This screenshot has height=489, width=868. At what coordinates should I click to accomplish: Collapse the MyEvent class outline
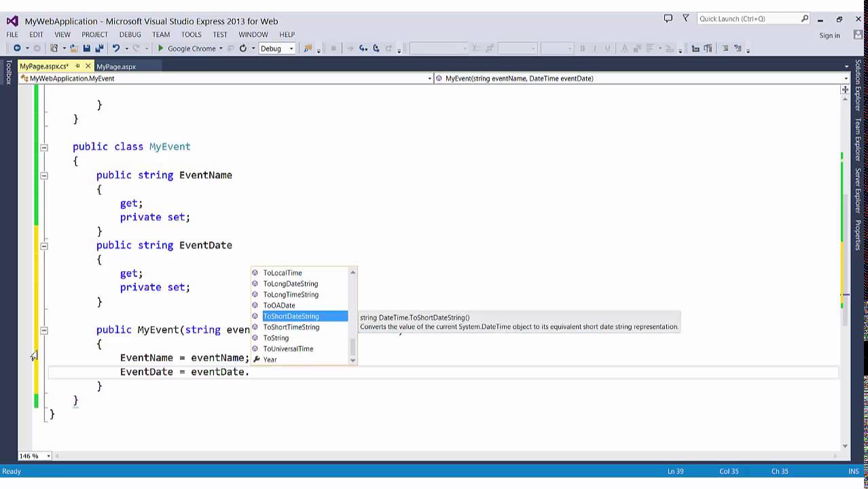[x=44, y=147]
